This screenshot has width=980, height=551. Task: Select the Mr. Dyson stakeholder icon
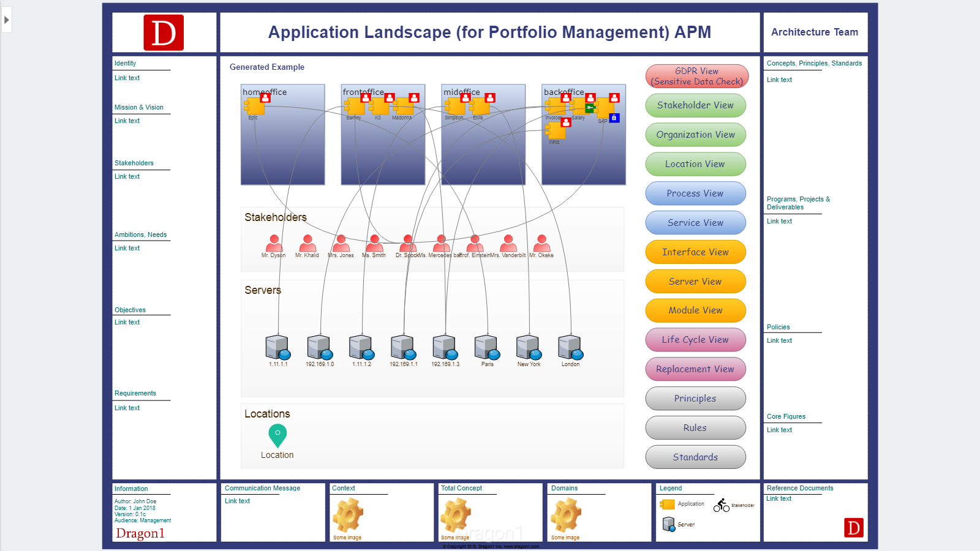274,244
